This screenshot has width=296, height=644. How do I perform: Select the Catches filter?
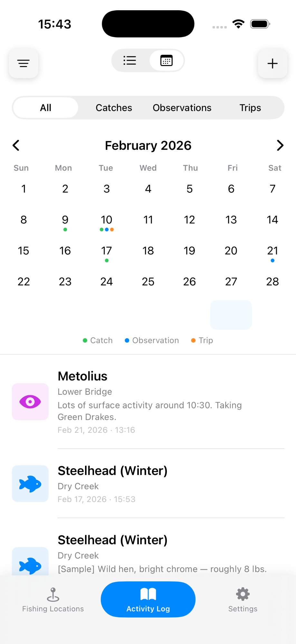pos(114,108)
